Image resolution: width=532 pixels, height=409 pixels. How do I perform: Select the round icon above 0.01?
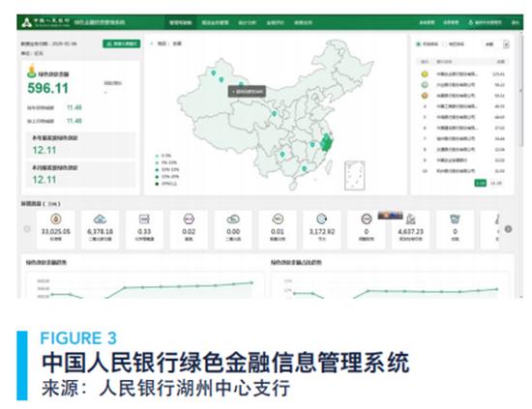[278, 219]
